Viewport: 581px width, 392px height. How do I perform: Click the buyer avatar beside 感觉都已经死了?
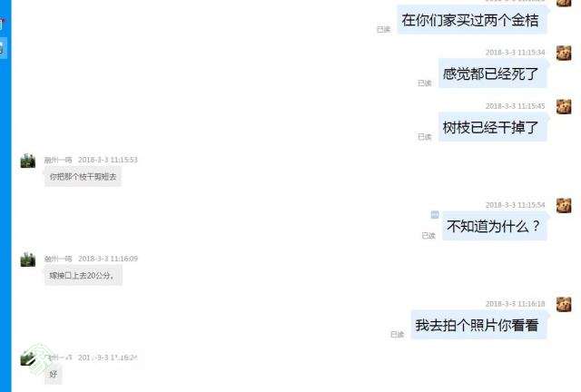click(x=564, y=53)
